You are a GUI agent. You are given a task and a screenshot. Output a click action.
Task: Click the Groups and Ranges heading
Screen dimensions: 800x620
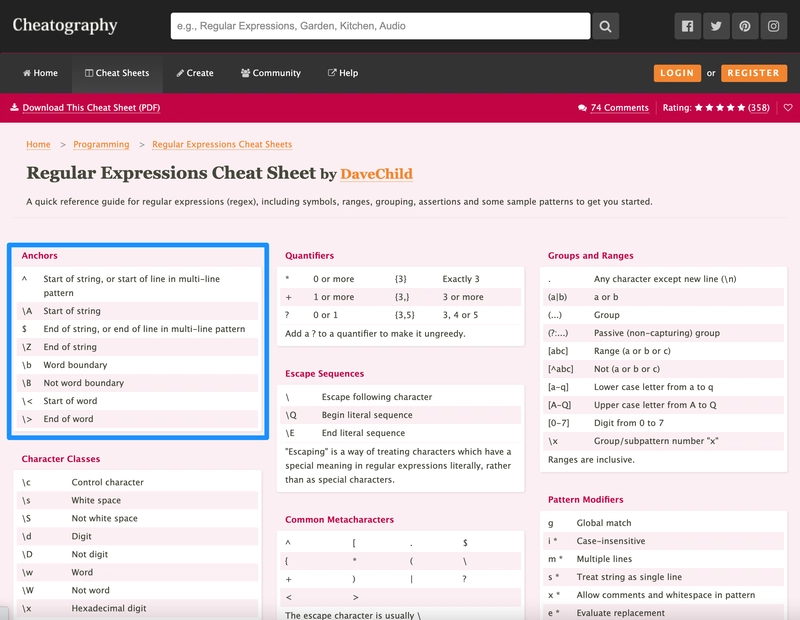(x=590, y=256)
